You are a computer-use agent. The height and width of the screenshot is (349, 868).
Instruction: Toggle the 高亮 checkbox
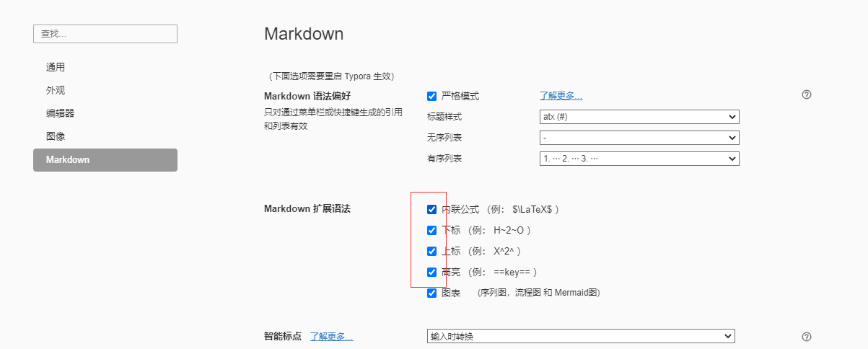431,273
